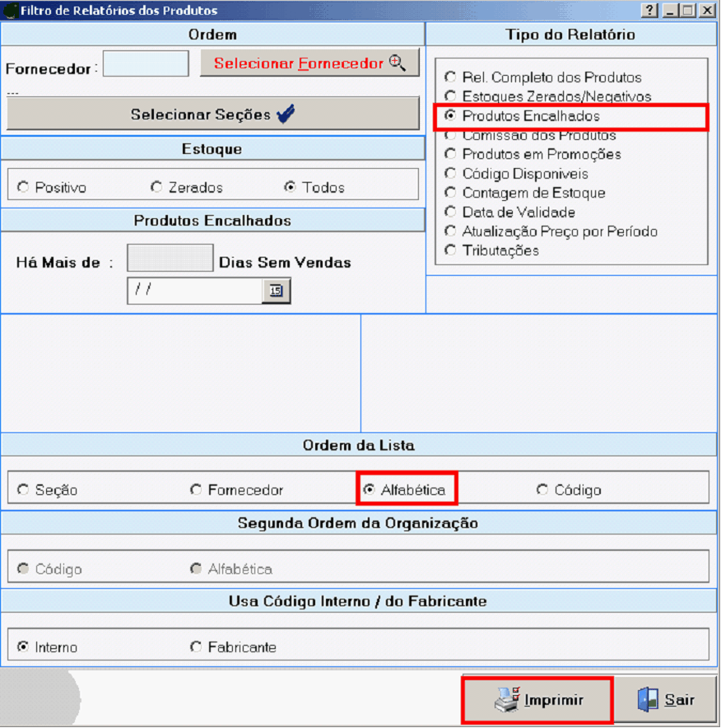This screenshot has width=721, height=728.
Task: Click the Dias Sem Vendas number field
Action: pos(170,259)
